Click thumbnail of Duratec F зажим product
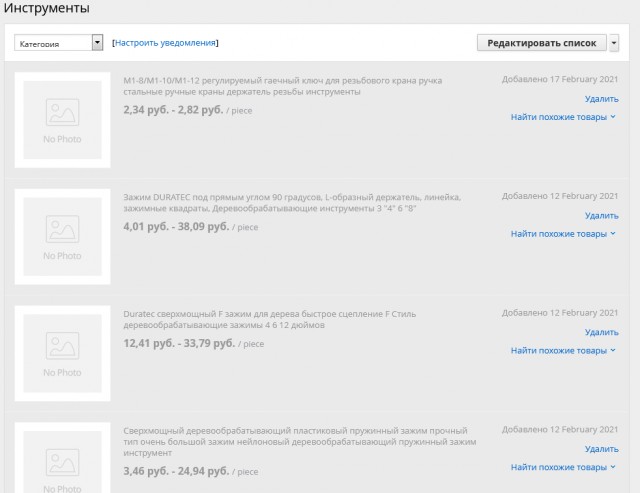Image resolution: width=640 pixels, height=493 pixels. [62, 353]
